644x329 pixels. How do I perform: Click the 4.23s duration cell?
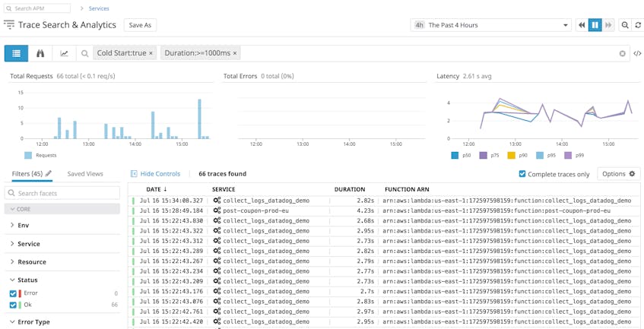(x=366, y=210)
